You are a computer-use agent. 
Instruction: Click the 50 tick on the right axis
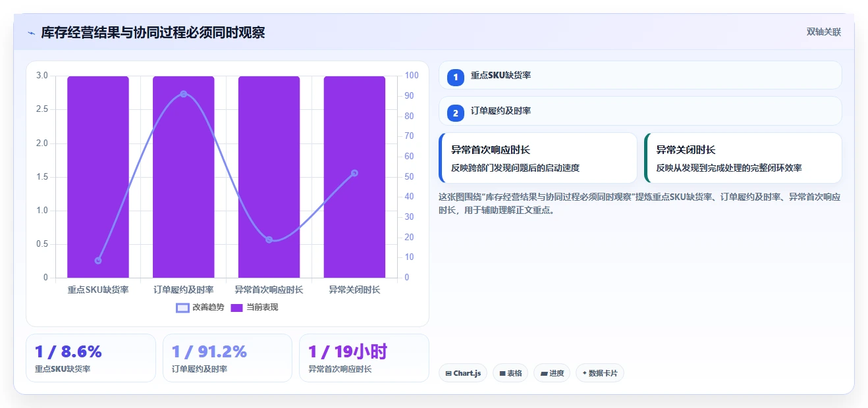(x=410, y=176)
